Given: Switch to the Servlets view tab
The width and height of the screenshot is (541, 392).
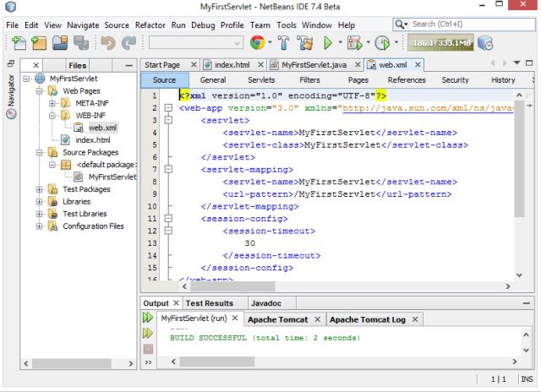Looking at the screenshot, I should [261, 80].
